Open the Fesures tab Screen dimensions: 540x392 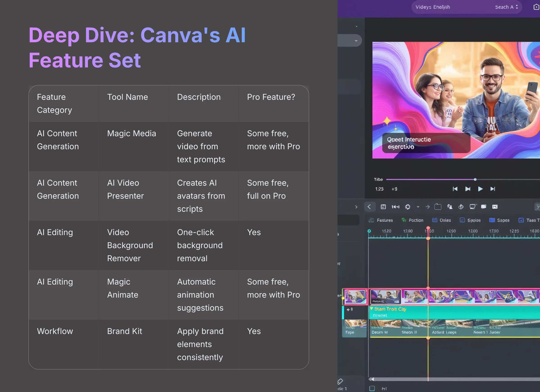(x=380, y=220)
